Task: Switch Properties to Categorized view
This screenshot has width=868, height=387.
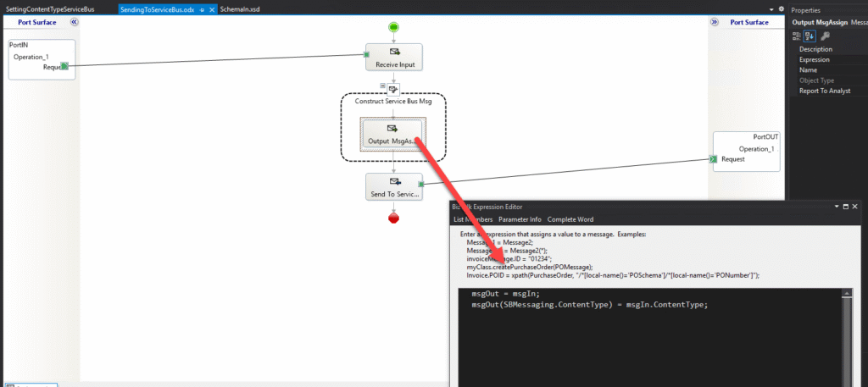Action: pos(797,36)
